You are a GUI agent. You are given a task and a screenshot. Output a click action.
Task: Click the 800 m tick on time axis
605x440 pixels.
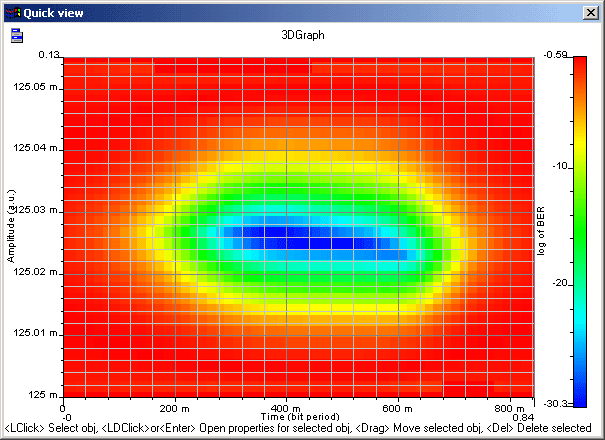pos(509,408)
